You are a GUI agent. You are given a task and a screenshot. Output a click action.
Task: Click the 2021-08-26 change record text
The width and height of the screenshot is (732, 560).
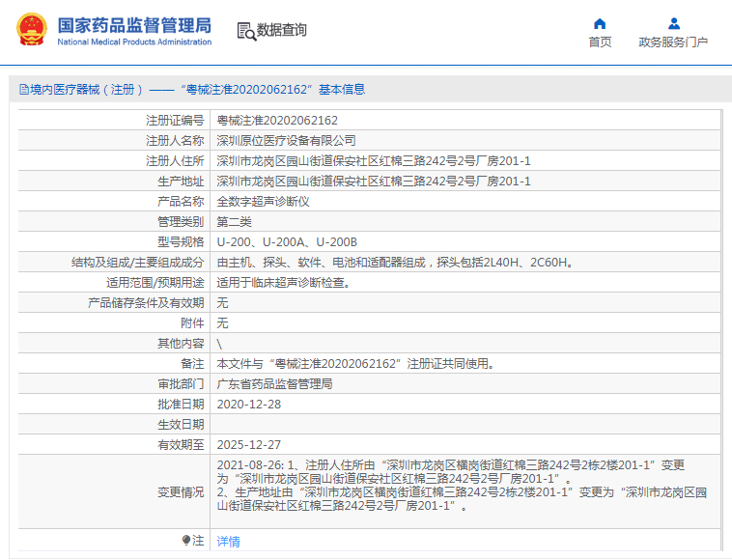[x=450, y=472]
